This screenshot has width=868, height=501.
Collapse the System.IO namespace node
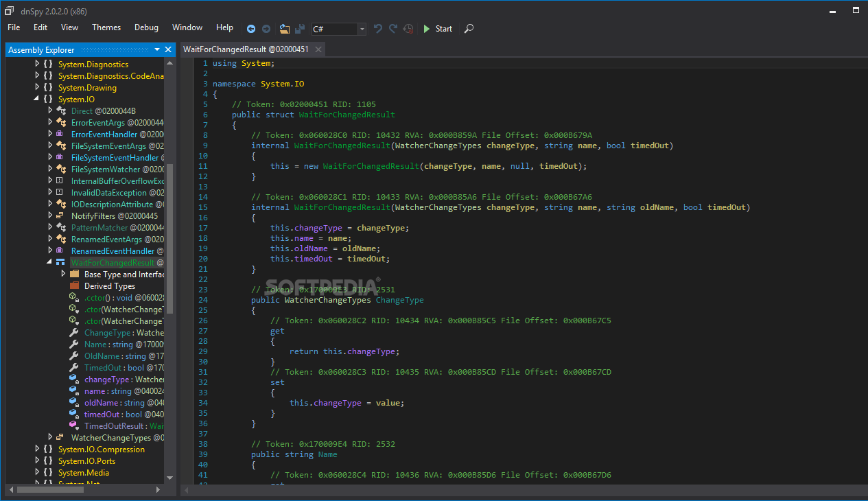point(37,100)
